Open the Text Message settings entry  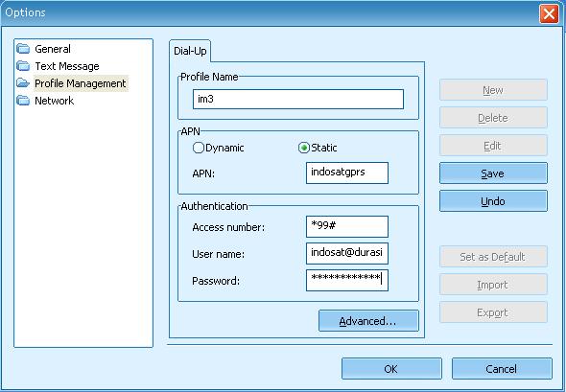[67, 66]
